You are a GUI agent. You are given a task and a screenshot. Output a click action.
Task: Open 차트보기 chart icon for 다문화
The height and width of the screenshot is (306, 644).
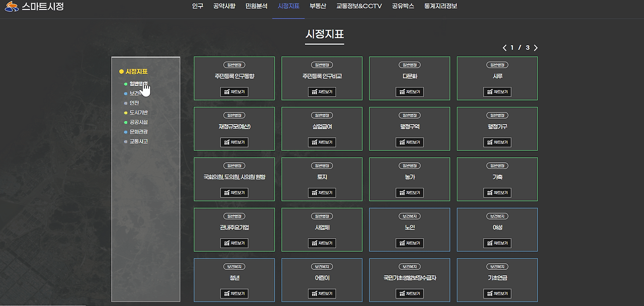(410, 92)
